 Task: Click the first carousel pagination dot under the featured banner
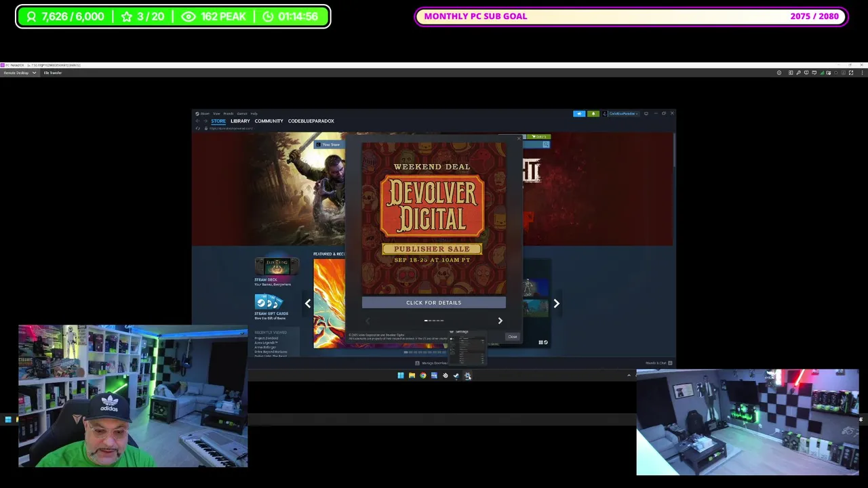(x=406, y=352)
